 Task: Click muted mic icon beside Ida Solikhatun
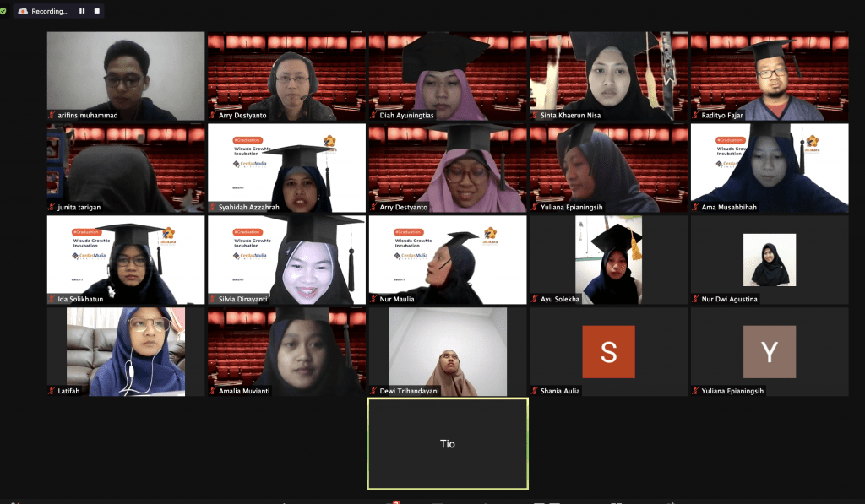tap(52, 299)
